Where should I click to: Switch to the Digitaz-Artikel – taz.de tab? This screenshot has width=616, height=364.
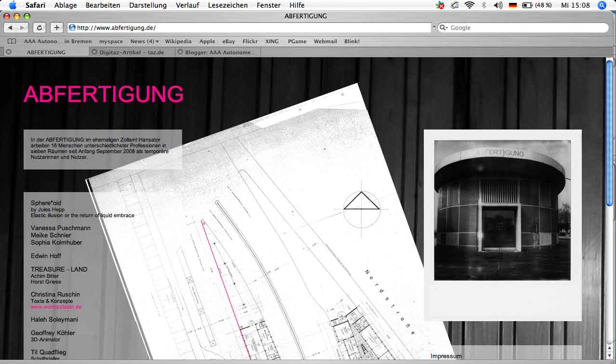[131, 52]
